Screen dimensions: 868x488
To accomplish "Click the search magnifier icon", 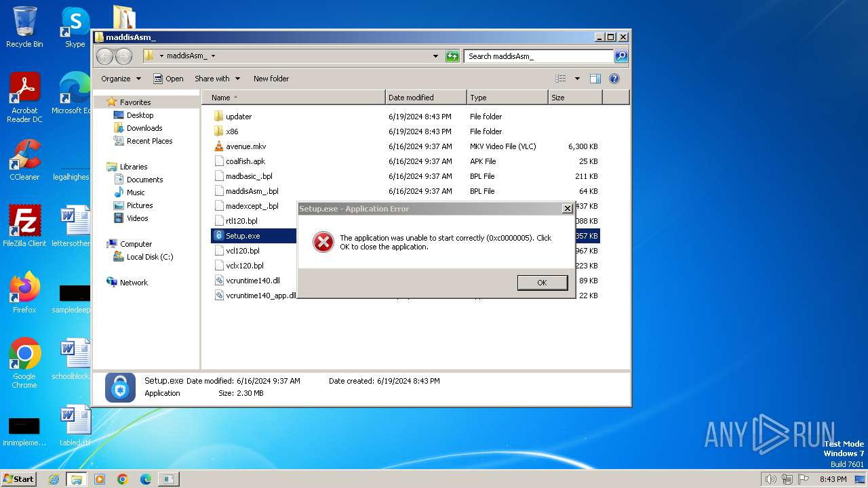I will [x=621, y=56].
